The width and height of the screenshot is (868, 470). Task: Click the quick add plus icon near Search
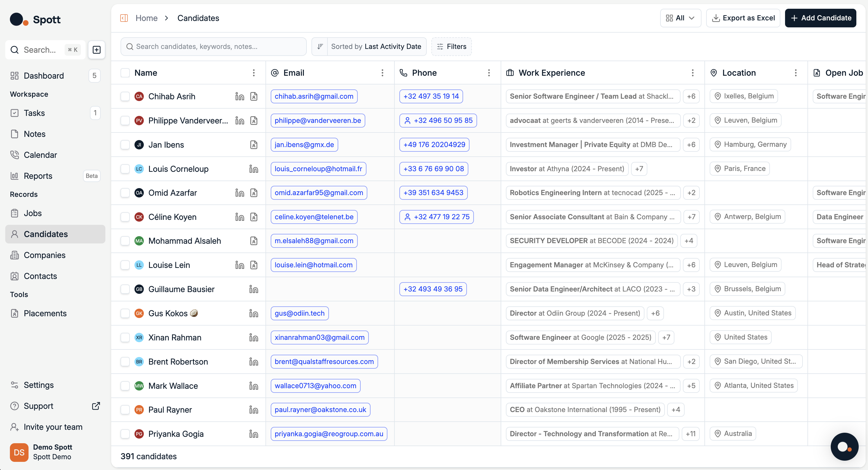96,50
